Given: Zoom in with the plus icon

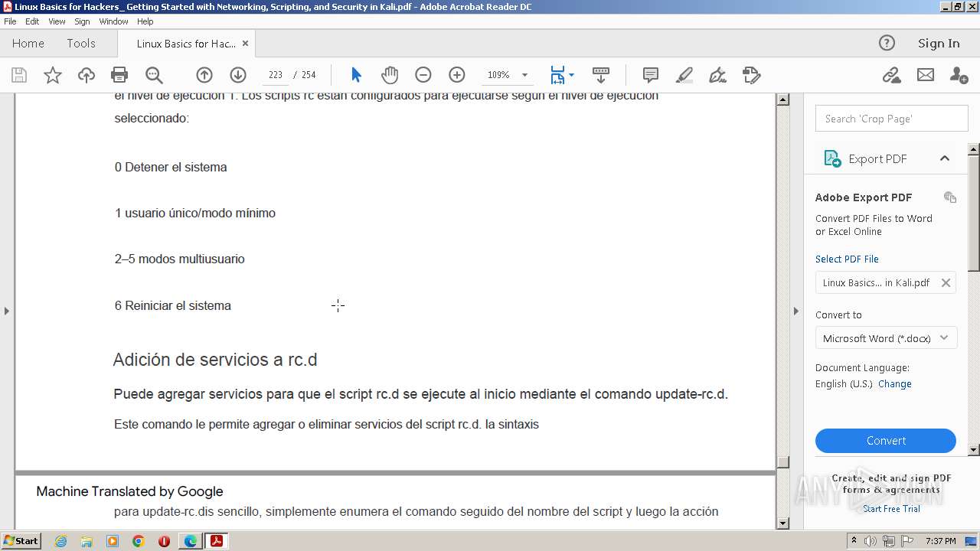Looking at the screenshot, I should (x=457, y=75).
